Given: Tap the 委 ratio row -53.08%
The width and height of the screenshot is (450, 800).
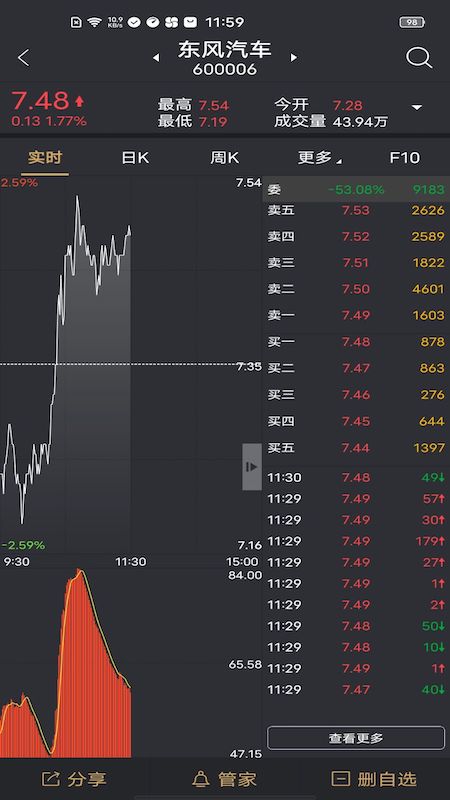Looking at the screenshot, I should (356, 190).
